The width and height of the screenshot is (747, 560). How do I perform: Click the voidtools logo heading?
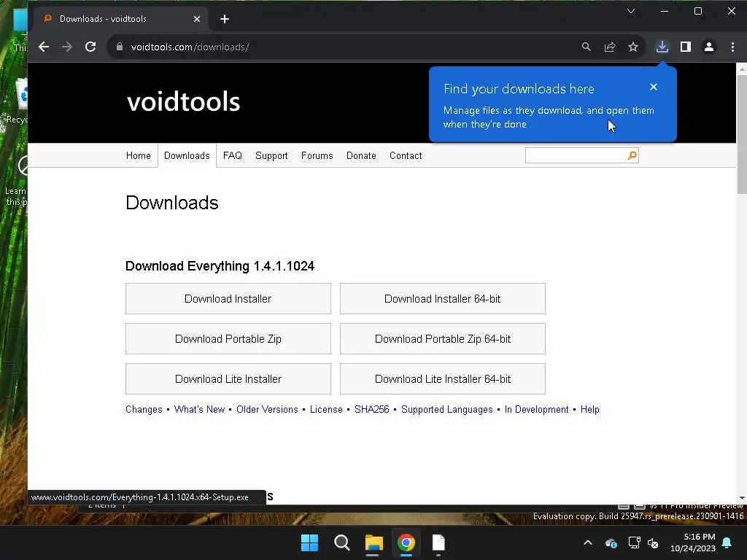(183, 101)
